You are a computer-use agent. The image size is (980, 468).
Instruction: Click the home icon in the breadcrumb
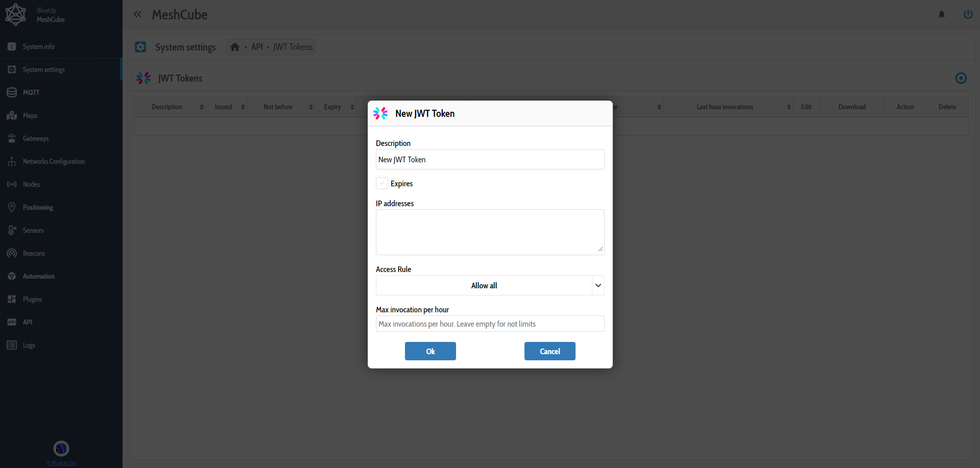235,46
